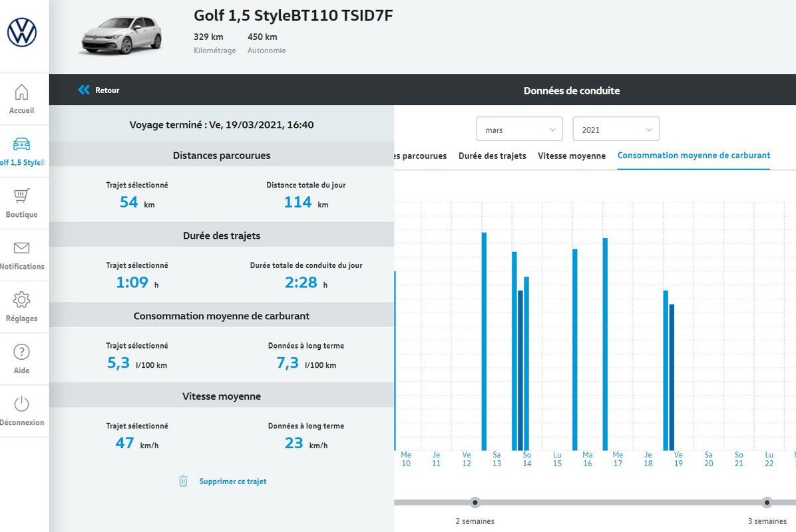Click the trash icon to delete trip
This screenshot has height=532, width=796.
183,481
